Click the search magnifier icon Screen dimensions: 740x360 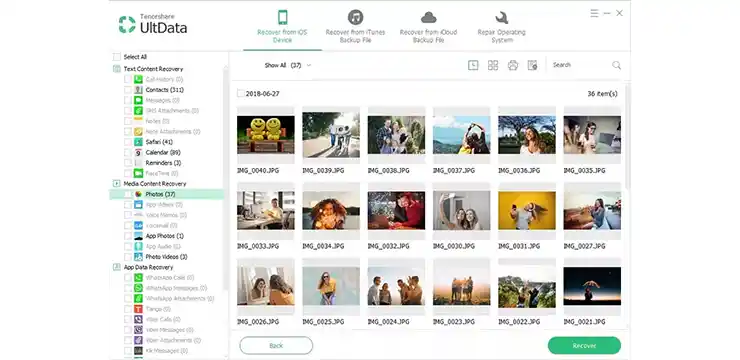click(616, 65)
